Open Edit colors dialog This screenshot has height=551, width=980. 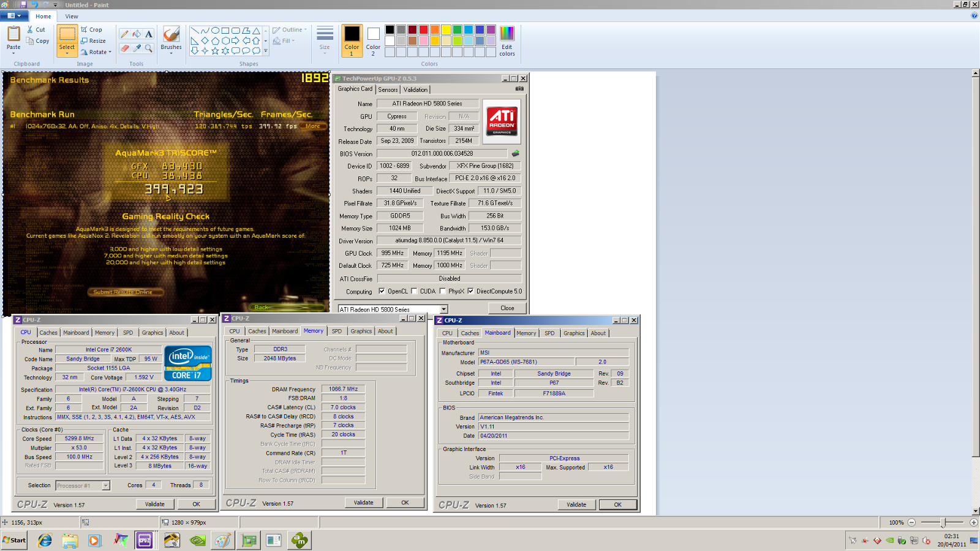point(507,41)
